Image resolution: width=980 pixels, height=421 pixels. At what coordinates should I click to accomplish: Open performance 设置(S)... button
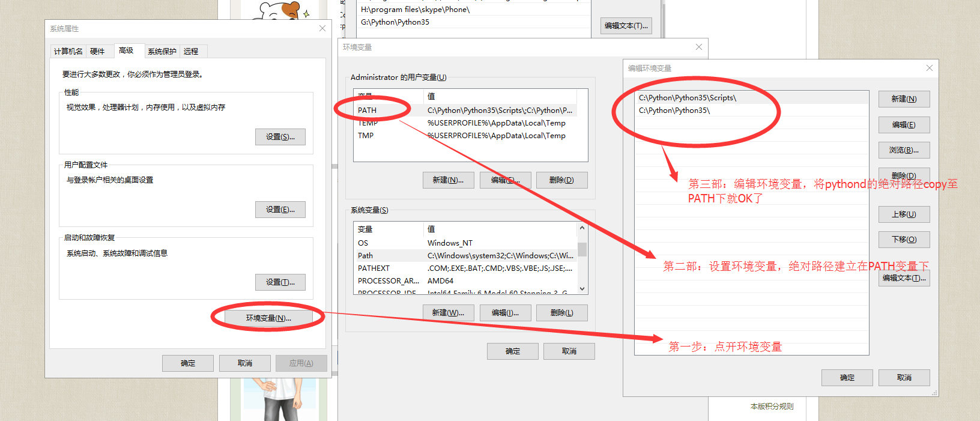click(x=280, y=137)
